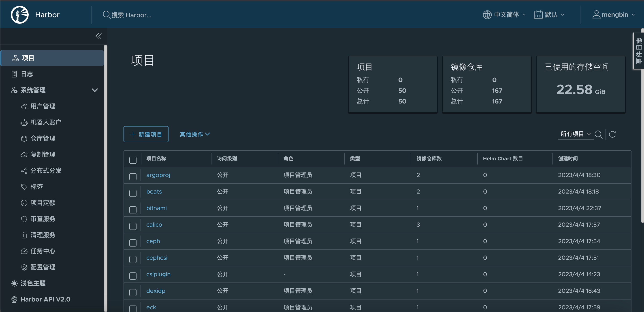Image resolution: width=644 pixels, height=312 pixels.
Task: Click the 用户管理 users icon
Action: [x=24, y=106]
